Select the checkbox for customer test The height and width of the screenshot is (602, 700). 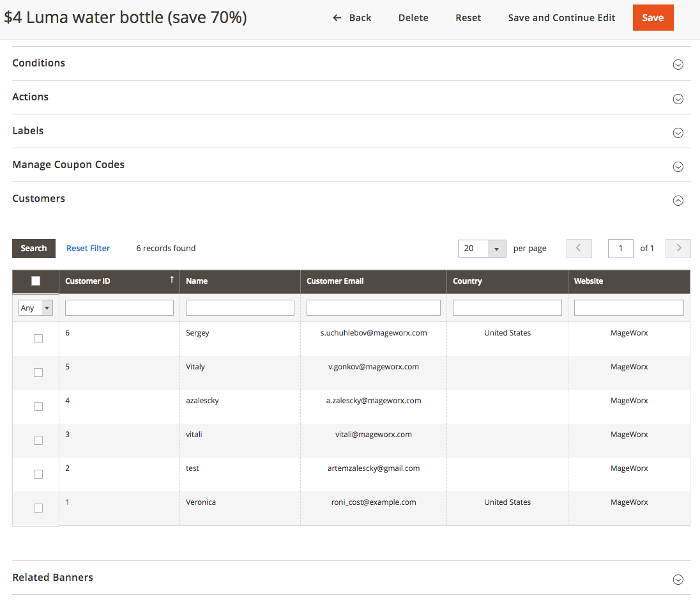click(x=38, y=474)
